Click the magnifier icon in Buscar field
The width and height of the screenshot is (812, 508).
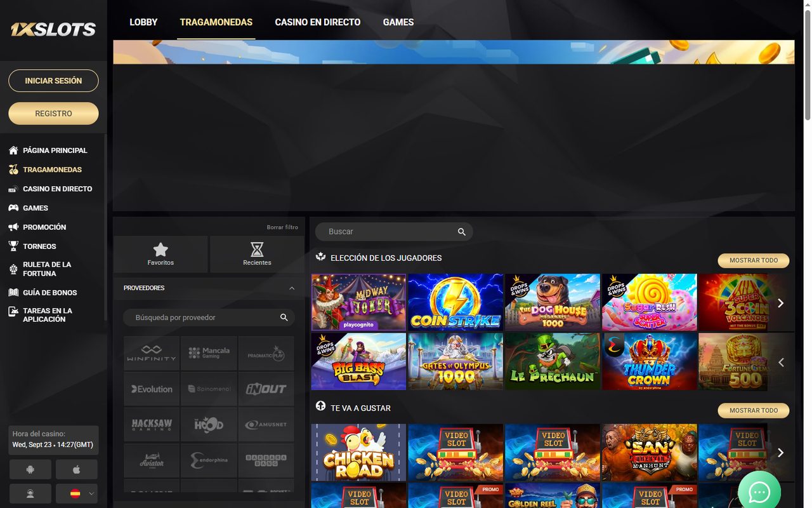[462, 232]
